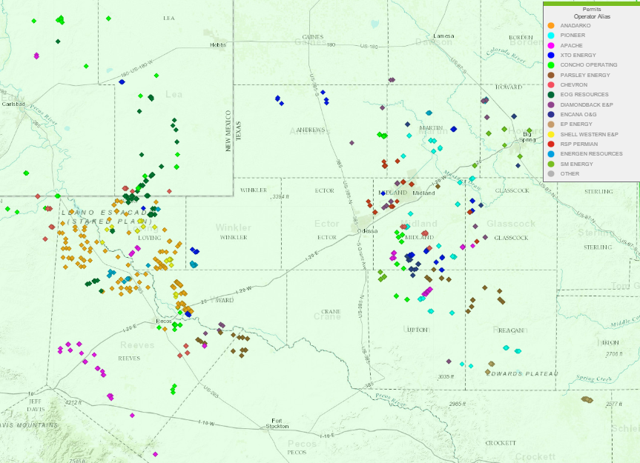Click the PIONEER operator label in legend

click(572, 36)
